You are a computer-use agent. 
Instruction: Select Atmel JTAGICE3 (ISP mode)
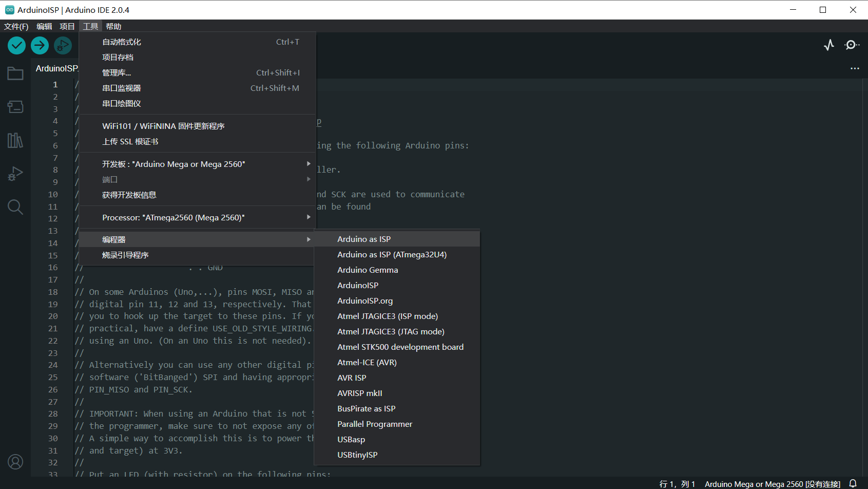pyautogui.click(x=397, y=316)
